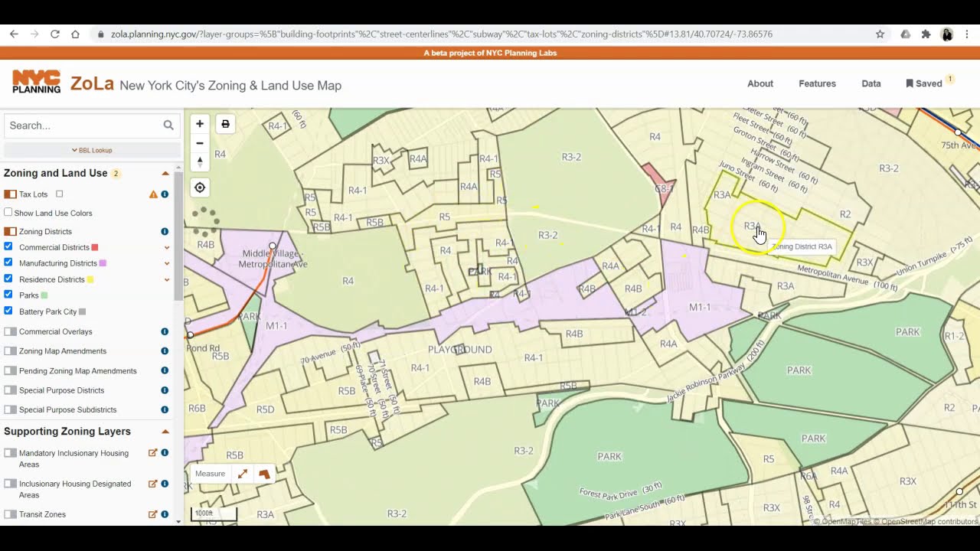Open info for Zoning Map Amendments
This screenshot has height=551, width=980.
tap(165, 351)
